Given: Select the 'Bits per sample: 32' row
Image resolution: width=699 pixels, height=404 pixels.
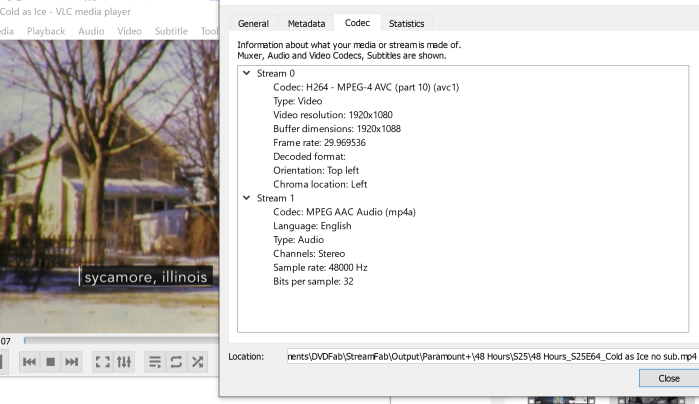Looking at the screenshot, I should pos(313,281).
